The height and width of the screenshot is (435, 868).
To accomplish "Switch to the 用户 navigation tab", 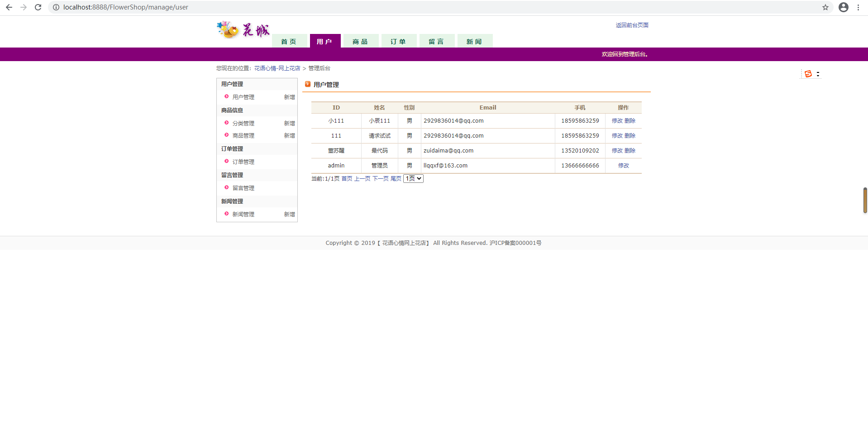I will click(x=325, y=41).
